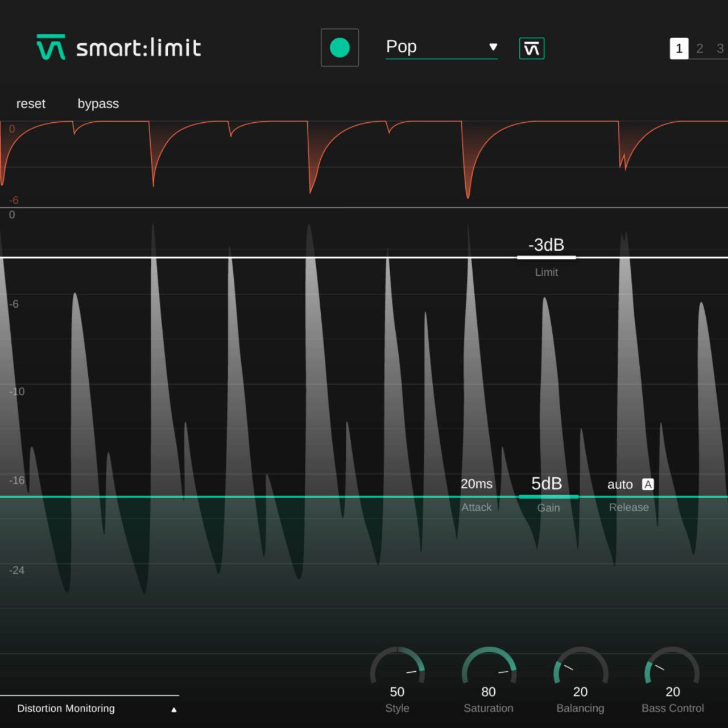Start learning with the green record button

point(340,48)
